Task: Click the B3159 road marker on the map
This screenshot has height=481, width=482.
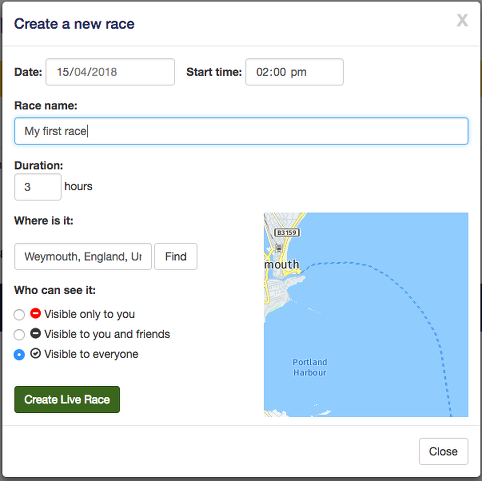Action: [287, 232]
